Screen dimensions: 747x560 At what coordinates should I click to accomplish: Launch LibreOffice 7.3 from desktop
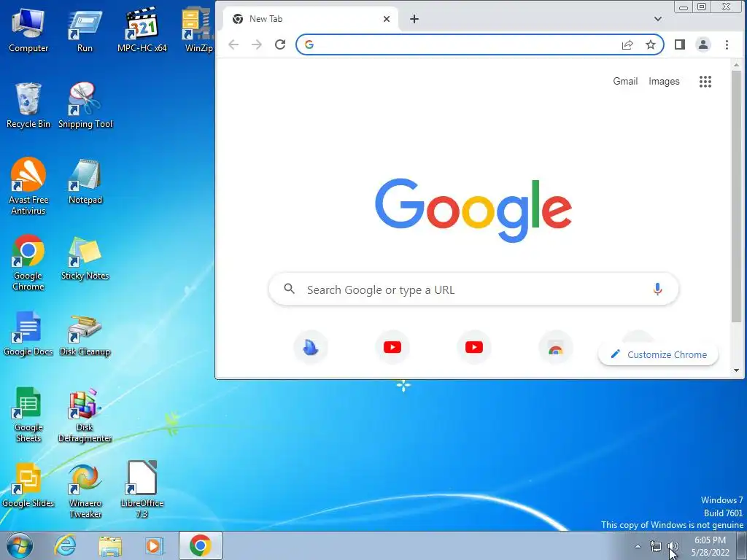tap(142, 489)
